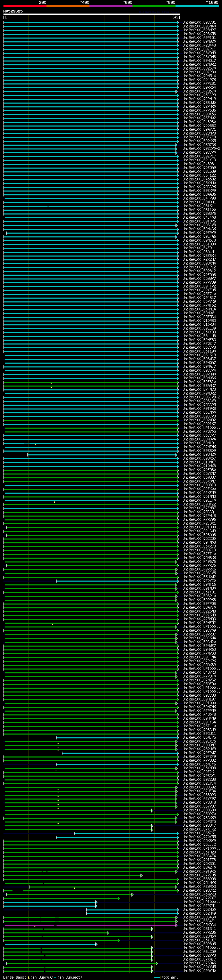Select hit label UniRef100_A9RI67
This screenshot has height=980, width=222.
(x=199, y=424)
